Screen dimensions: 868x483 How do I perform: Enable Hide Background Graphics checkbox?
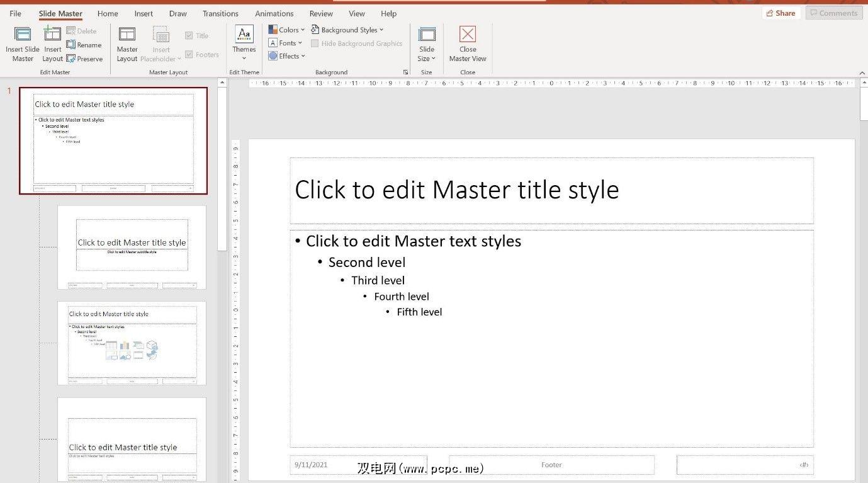[315, 43]
